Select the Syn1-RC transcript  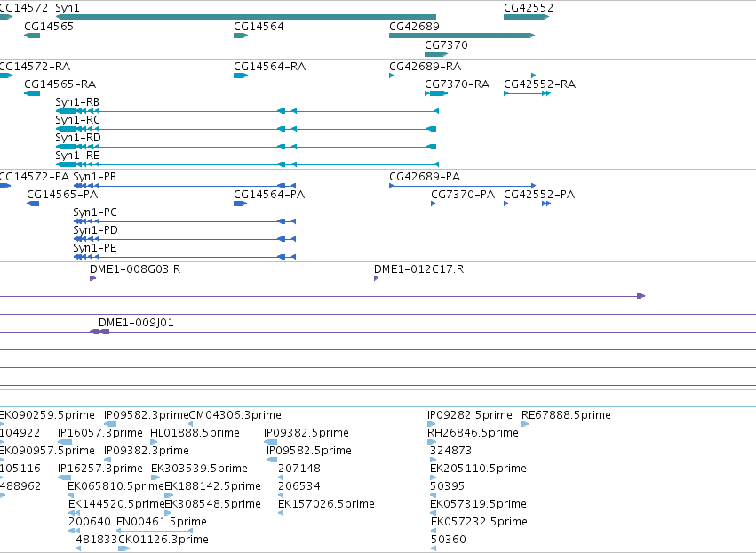pyautogui.click(x=246, y=129)
